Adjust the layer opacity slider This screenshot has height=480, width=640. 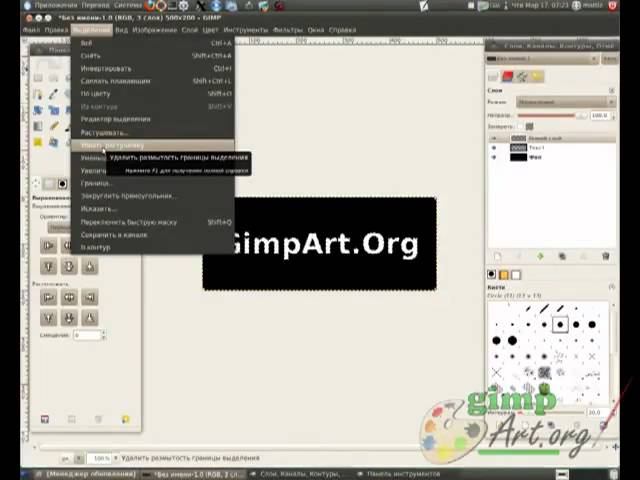click(552, 116)
